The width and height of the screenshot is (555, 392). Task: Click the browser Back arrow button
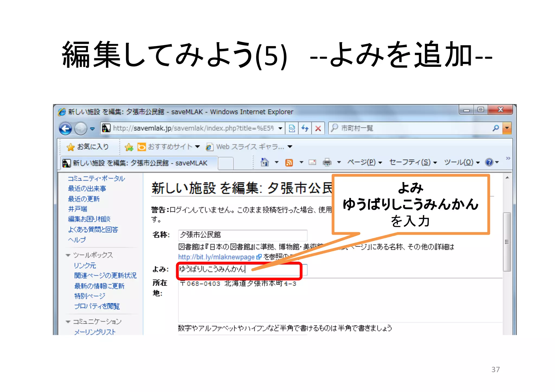[66, 128]
